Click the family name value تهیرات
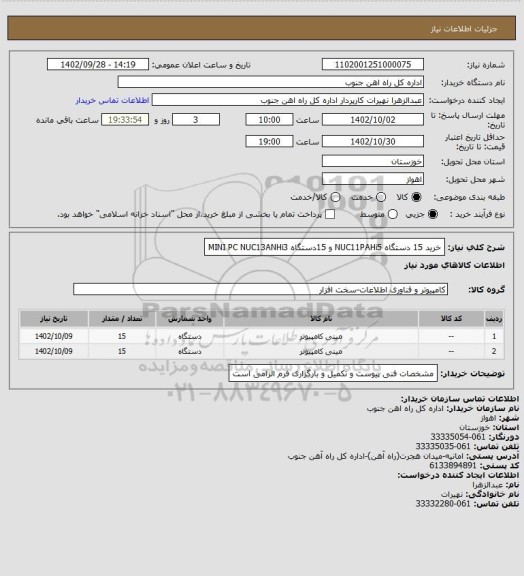 [453, 494]
